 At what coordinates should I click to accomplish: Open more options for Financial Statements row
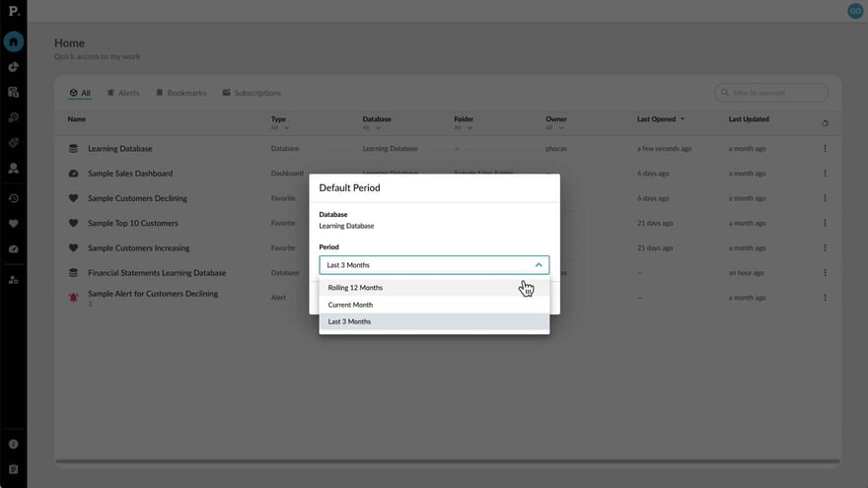click(825, 273)
